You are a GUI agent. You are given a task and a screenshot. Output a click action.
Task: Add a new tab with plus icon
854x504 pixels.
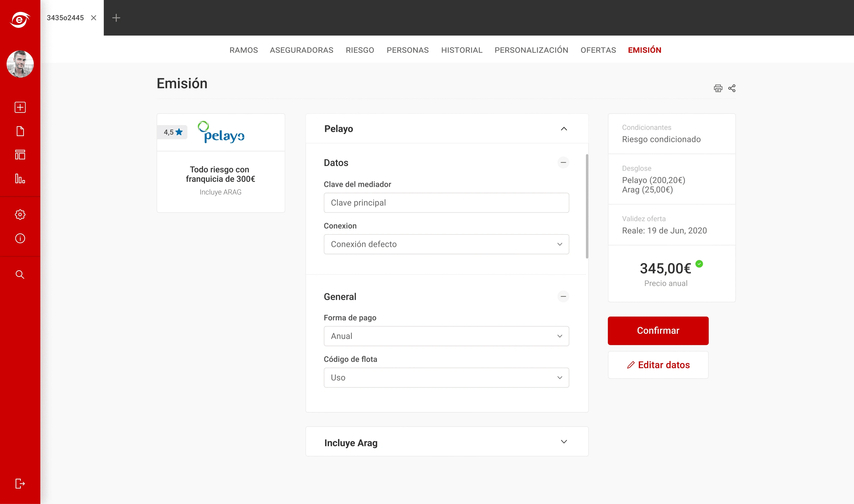tap(116, 18)
